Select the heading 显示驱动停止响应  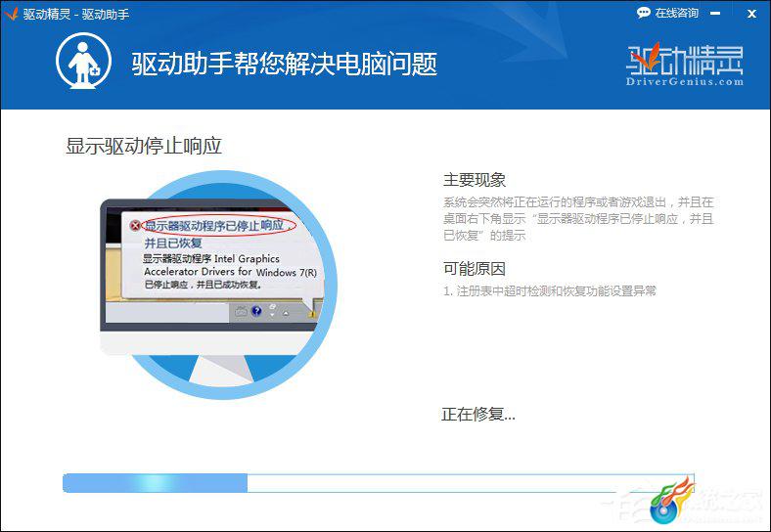pos(144,146)
